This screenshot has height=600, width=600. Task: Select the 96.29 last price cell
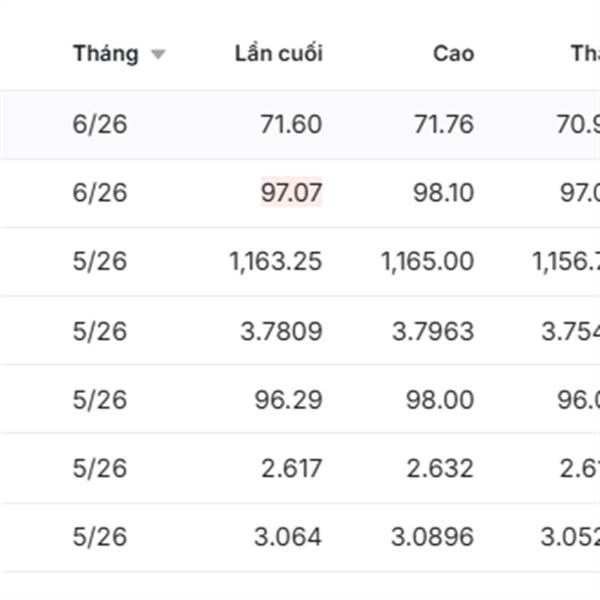pos(289,399)
